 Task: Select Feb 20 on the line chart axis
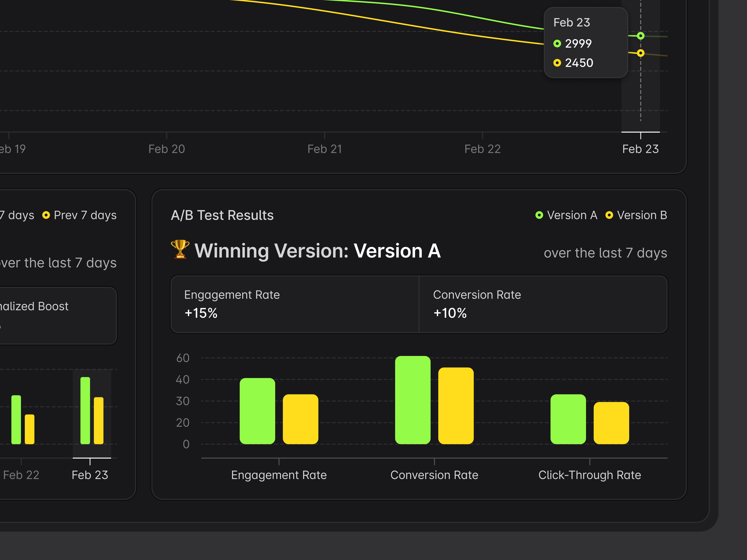tap(167, 149)
